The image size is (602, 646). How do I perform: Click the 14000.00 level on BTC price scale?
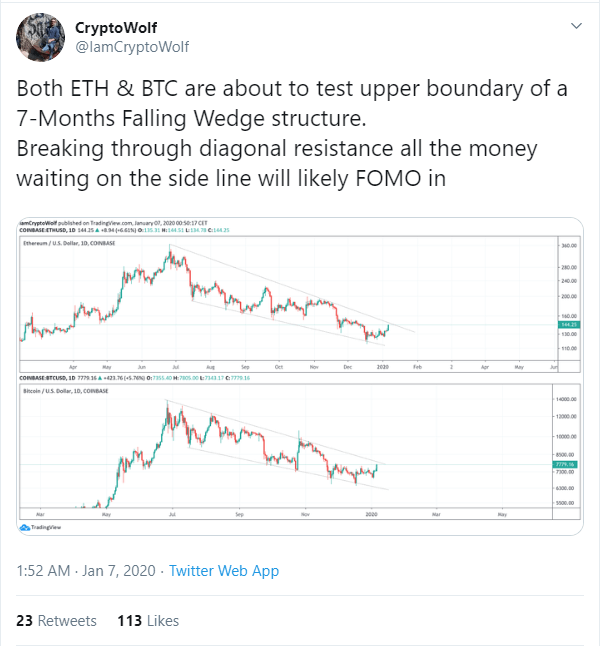[x=566, y=399]
